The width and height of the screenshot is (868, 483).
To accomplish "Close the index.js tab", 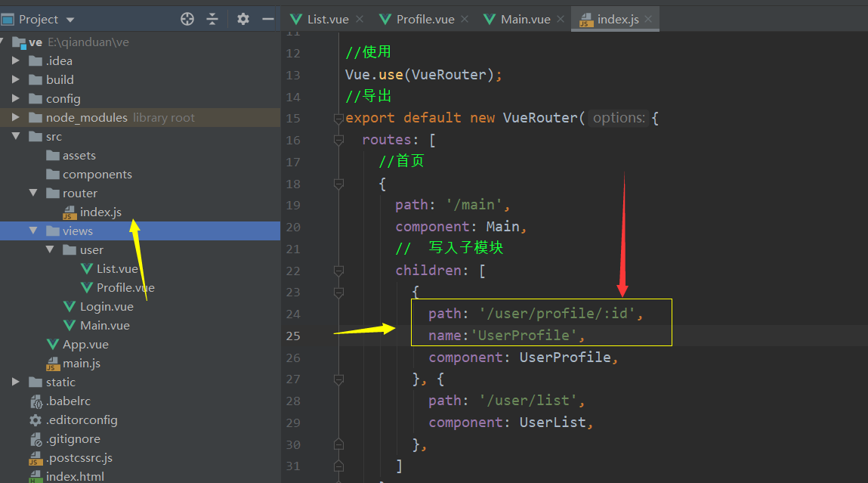I will [x=648, y=20].
